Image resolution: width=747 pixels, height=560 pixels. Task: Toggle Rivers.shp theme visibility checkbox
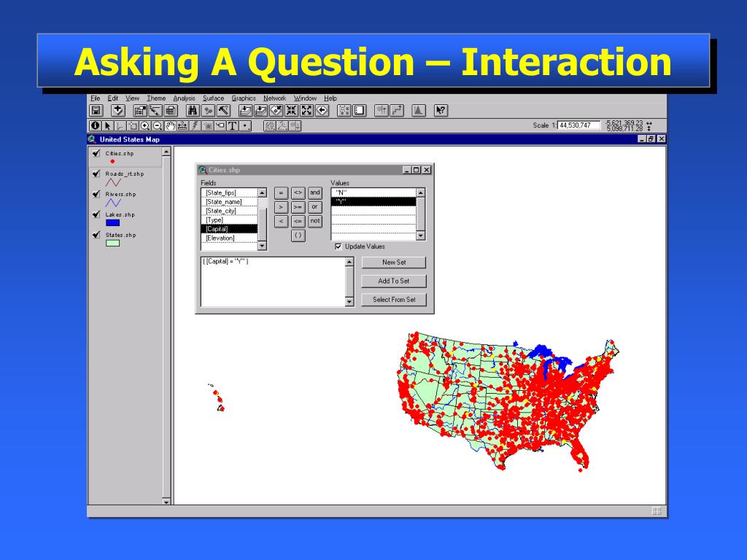coord(96,194)
